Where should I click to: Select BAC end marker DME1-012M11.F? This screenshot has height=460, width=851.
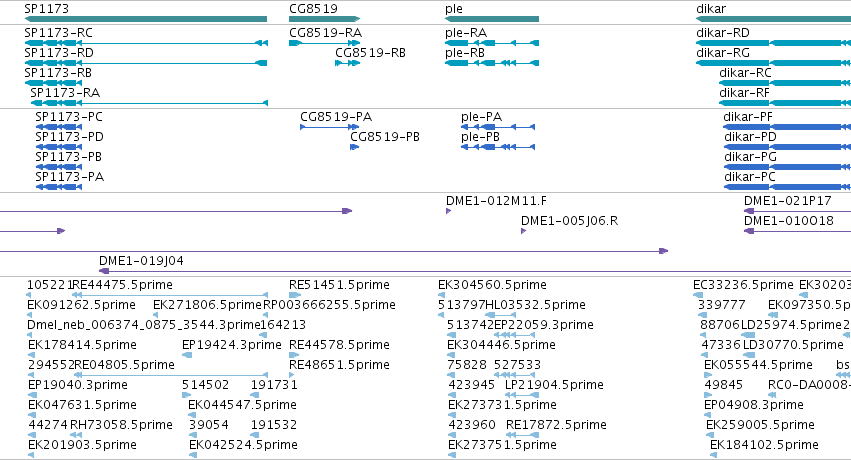[448, 211]
